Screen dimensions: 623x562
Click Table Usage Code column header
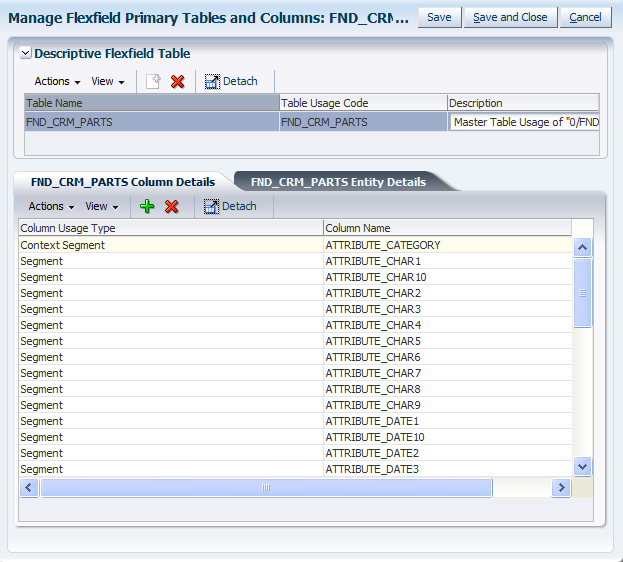pos(363,103)
